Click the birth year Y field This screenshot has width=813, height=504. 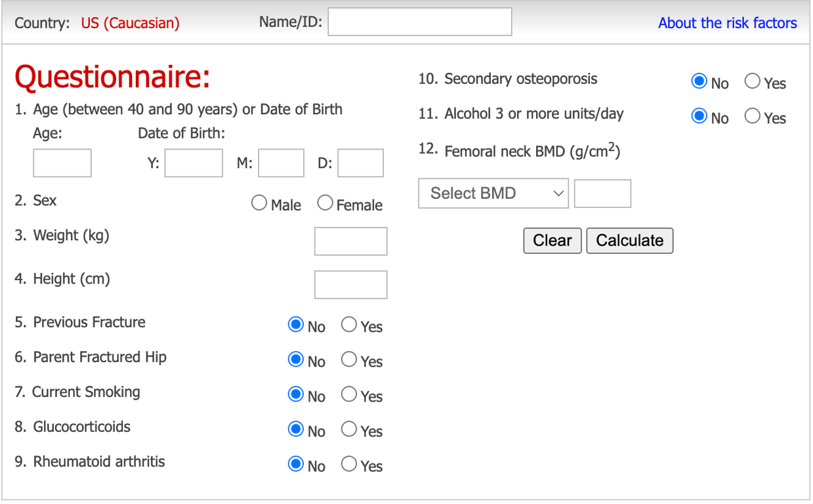point(194,163)
